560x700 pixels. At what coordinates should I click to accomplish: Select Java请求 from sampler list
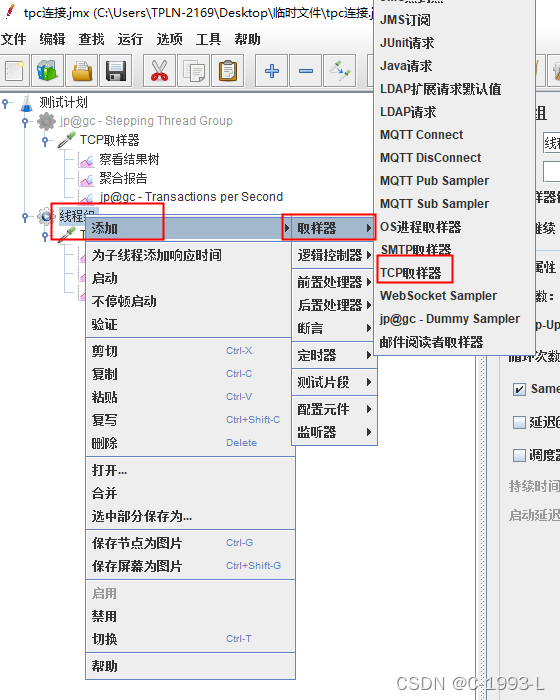tap(454, 66)
